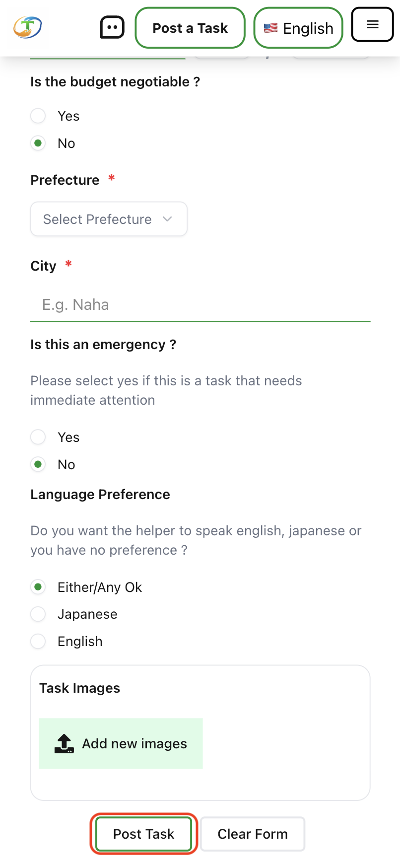Click the Select Prefecture chevron arrow
Screen dimensions: 400x868
click(x=167, y=219)
